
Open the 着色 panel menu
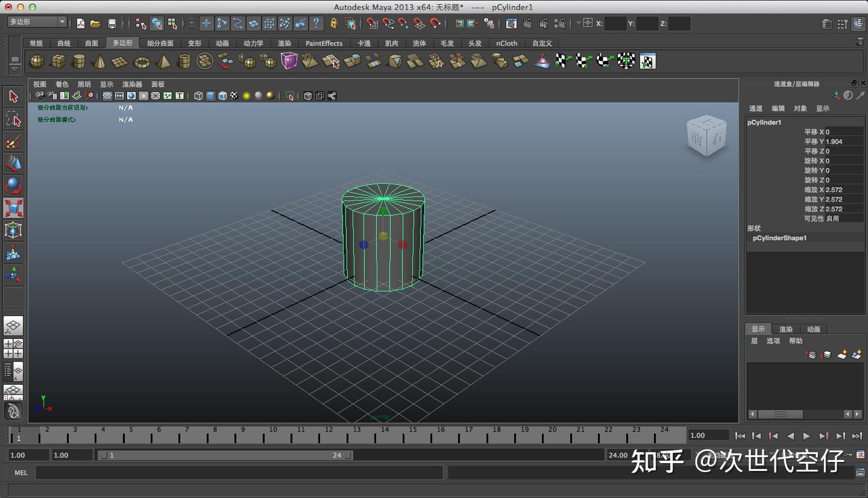pos(61,84)
